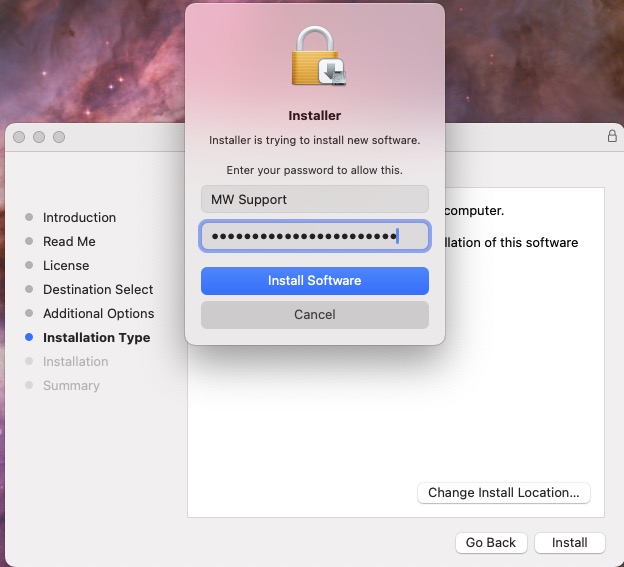Click the highlighted Installation Type step
The width and height of the screenshot is (624, 567).
96,337
